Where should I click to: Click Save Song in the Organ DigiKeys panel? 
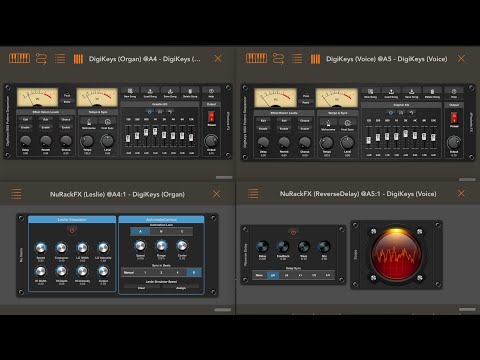170,93
